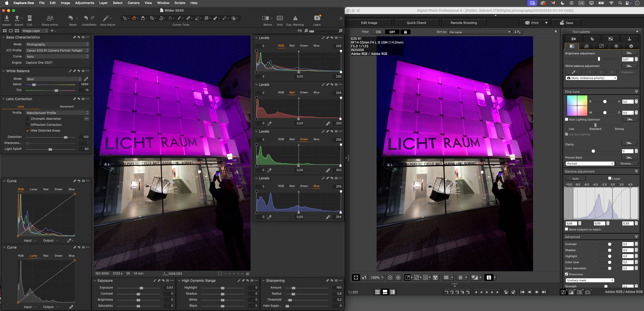
Task: Enable the Chromatic Aberration checkbox
Action: point(27,119)
